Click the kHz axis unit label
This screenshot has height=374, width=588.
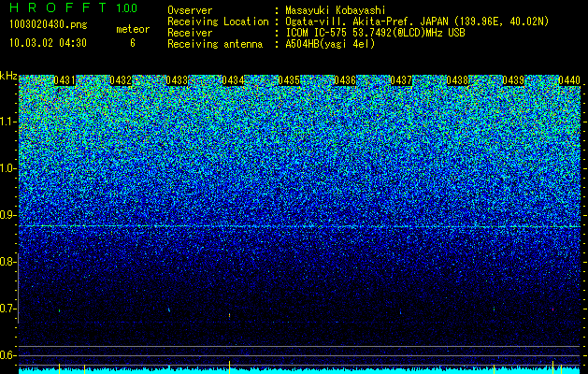click(x=8, y=76)
